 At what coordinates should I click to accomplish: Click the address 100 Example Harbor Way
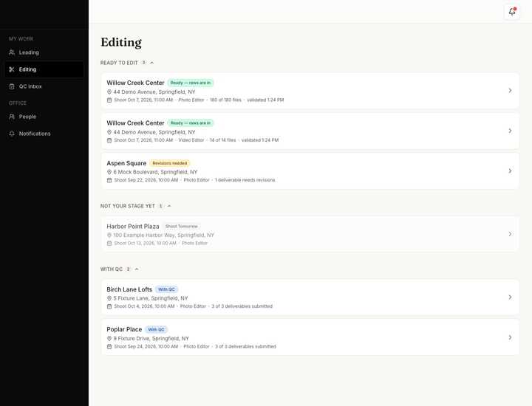pyautogui.click(x=163, y=235)
